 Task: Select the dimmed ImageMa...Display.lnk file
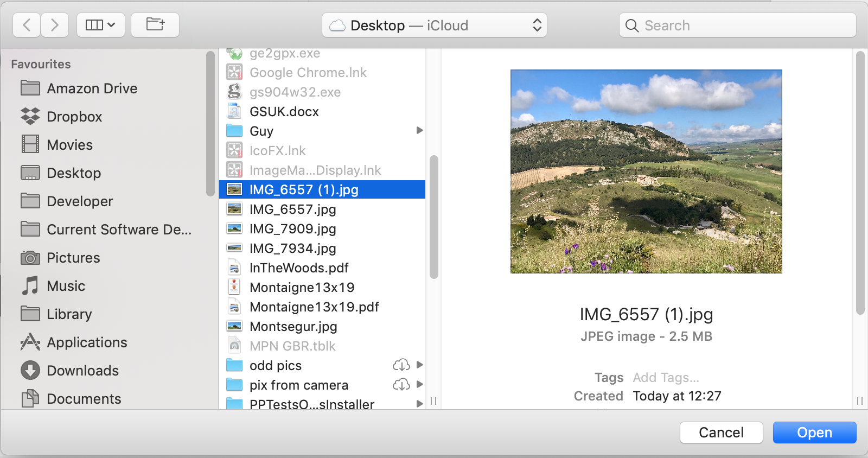pos(322,170)
